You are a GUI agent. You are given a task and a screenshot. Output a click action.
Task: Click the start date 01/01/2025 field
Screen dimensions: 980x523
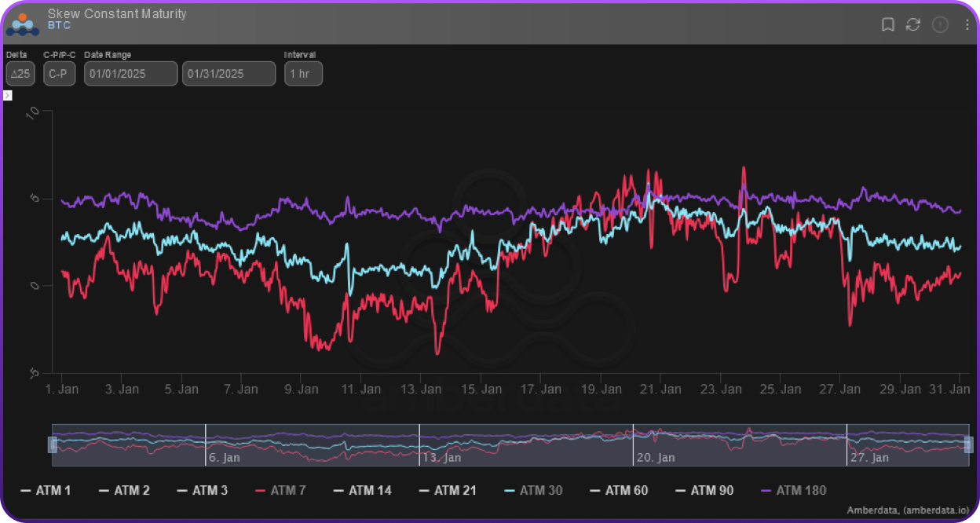(131, 74)
